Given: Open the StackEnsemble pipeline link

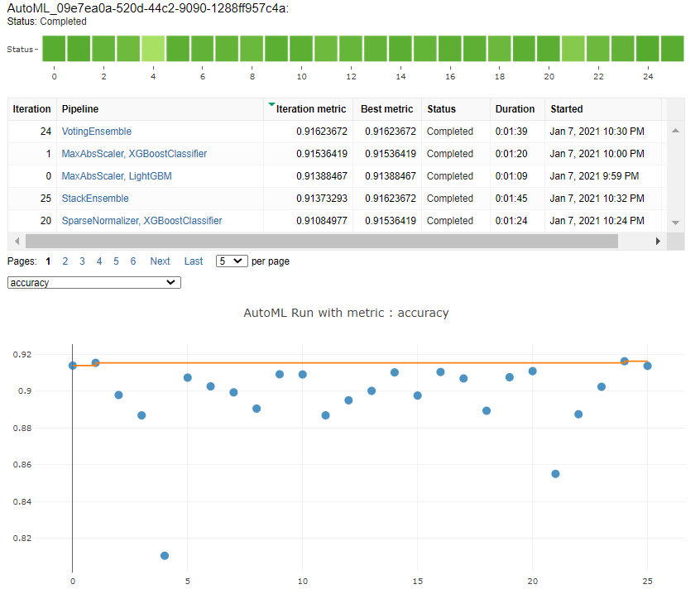Looking at the screenshot, I should [x=95, y=199].
